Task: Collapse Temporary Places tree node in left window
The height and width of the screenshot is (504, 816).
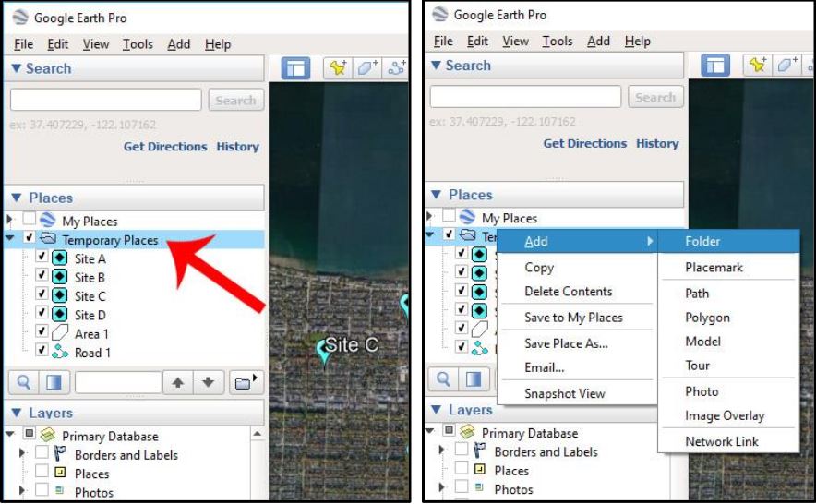Action: (x=10, y=238)
